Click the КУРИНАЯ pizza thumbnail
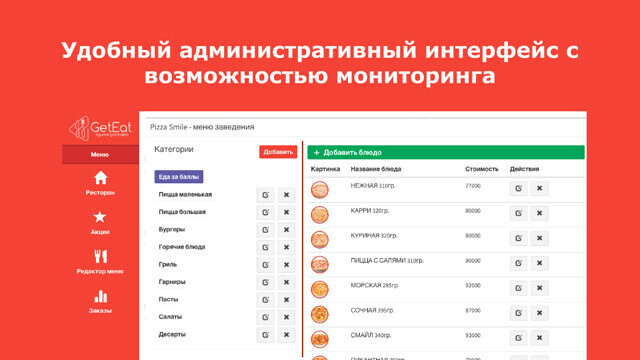 click(320, 240)
